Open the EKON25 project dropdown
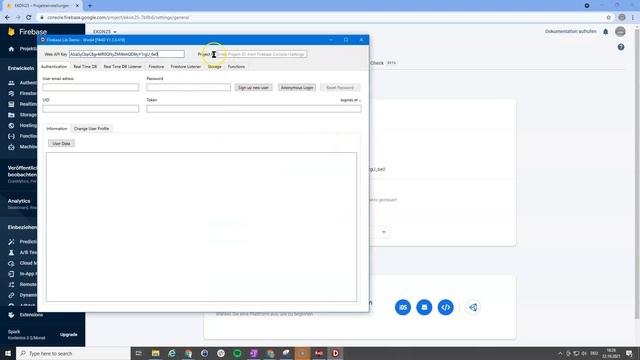 (104, 32)
